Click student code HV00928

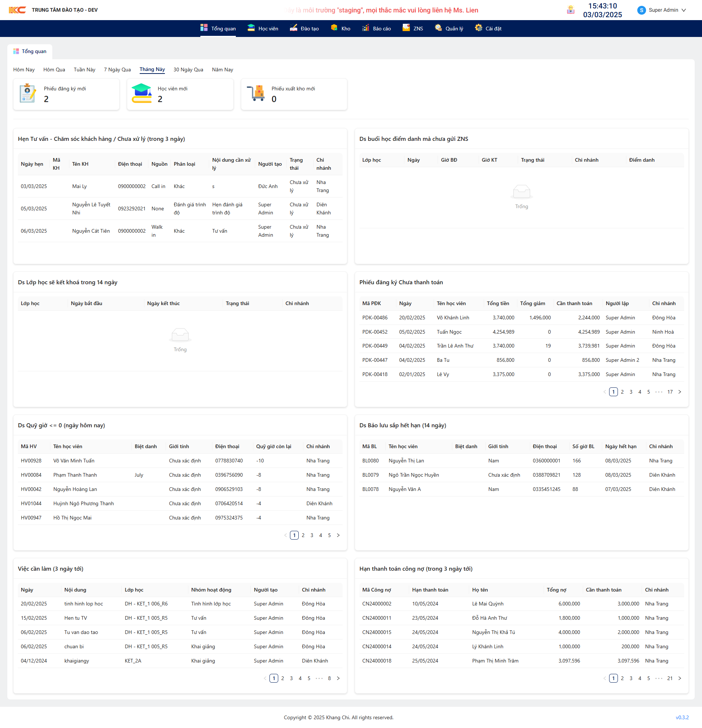pyautogui.click(x=31, y=461)
